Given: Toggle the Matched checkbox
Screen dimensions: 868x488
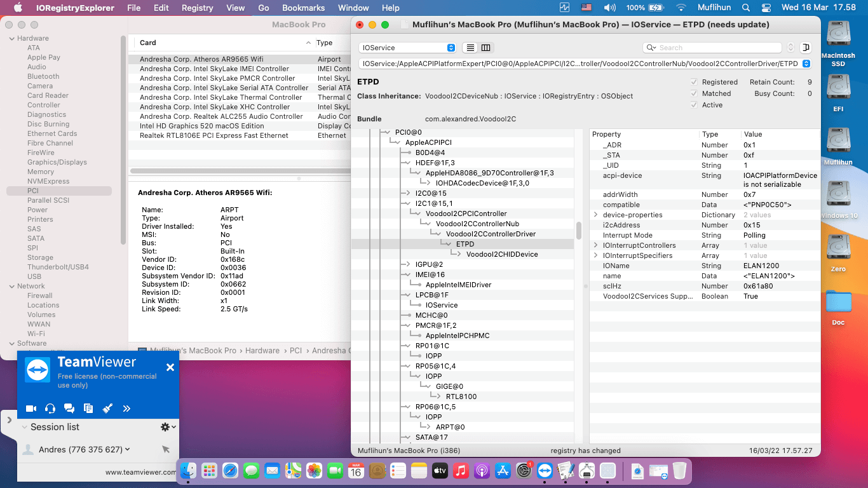Looking at the screenshot, I should click(694, 93).
